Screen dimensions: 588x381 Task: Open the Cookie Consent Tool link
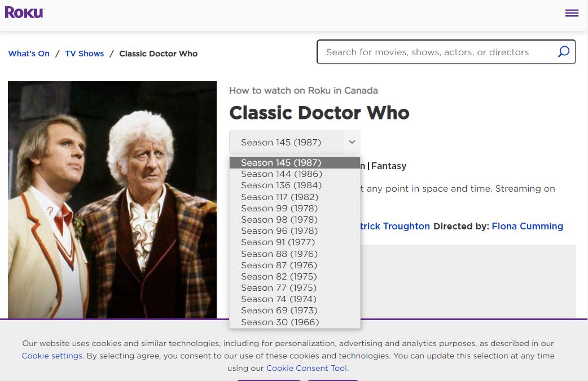[x=306, y=368]
